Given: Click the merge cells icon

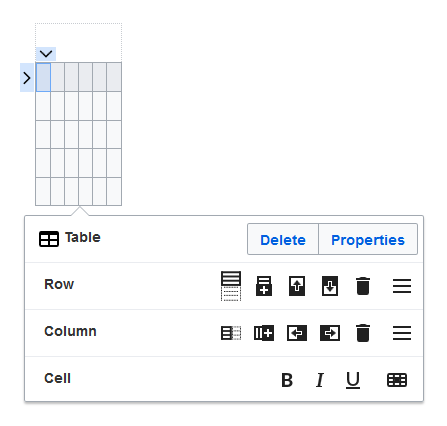Looking at the screenshot, I should point(397,380).
